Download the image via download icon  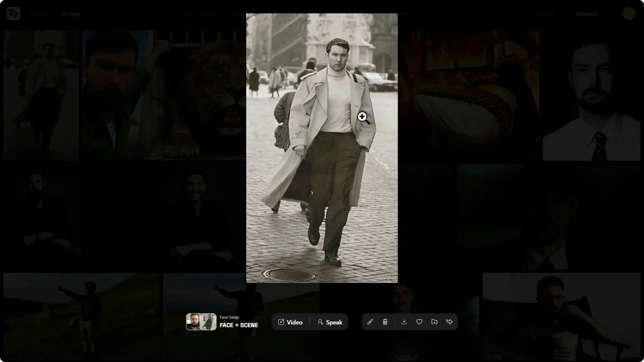[404, 322]
